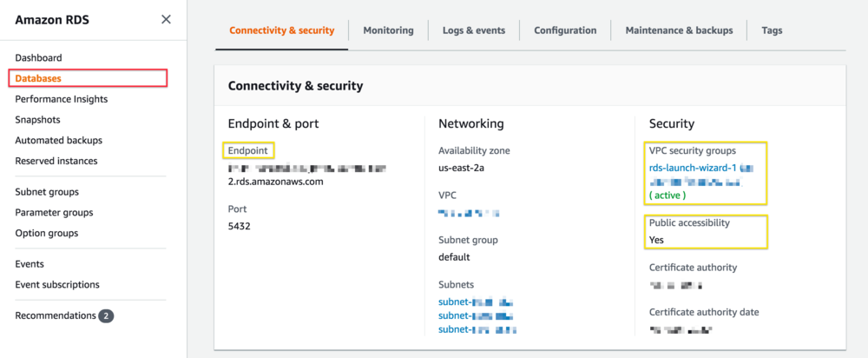This screenshot has width=868, height=358.
Task: Open Automated backups in sidebar
Action: (59, 140)
